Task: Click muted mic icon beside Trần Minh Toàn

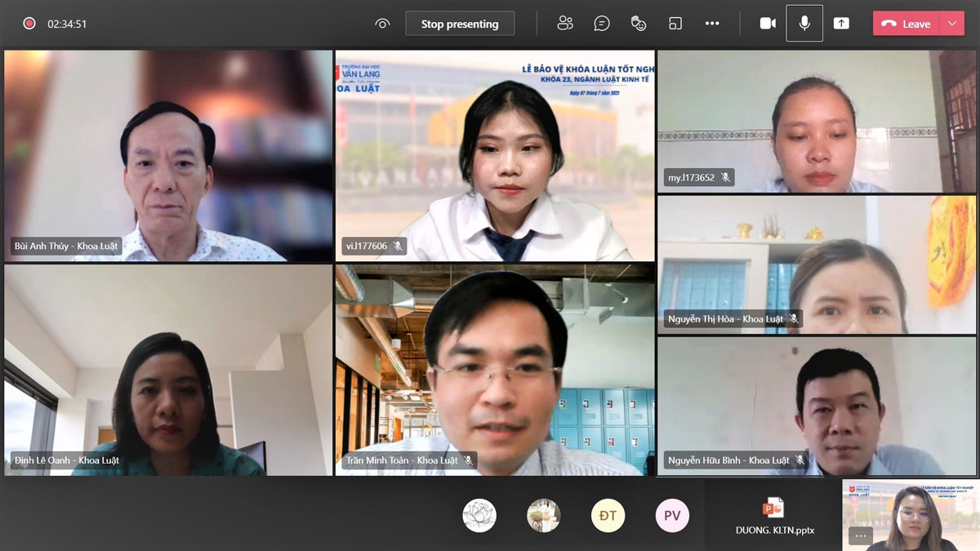Action: pyautogui.click(x=468, y=460)
